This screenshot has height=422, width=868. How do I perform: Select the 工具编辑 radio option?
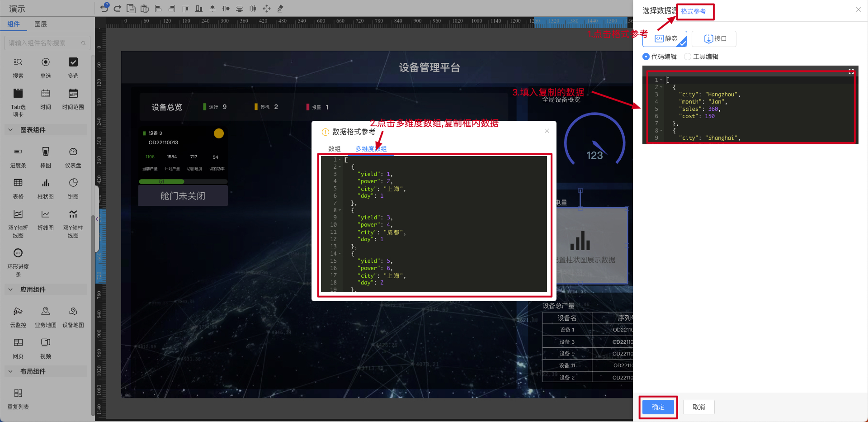pyautogui.click(x=688, y=57)
